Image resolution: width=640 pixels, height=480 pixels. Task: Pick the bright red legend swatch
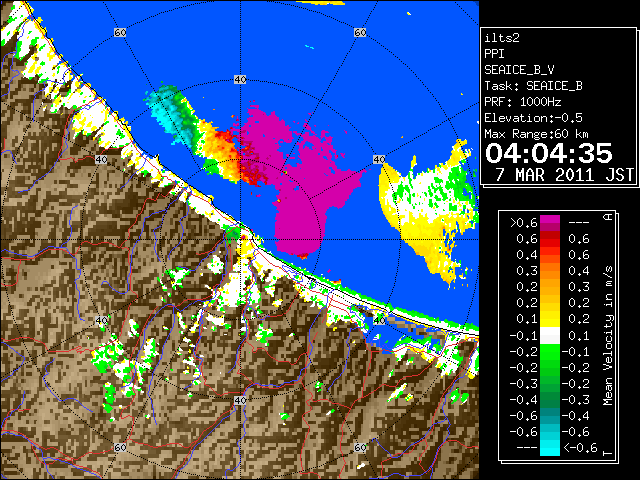pos(550,242)
